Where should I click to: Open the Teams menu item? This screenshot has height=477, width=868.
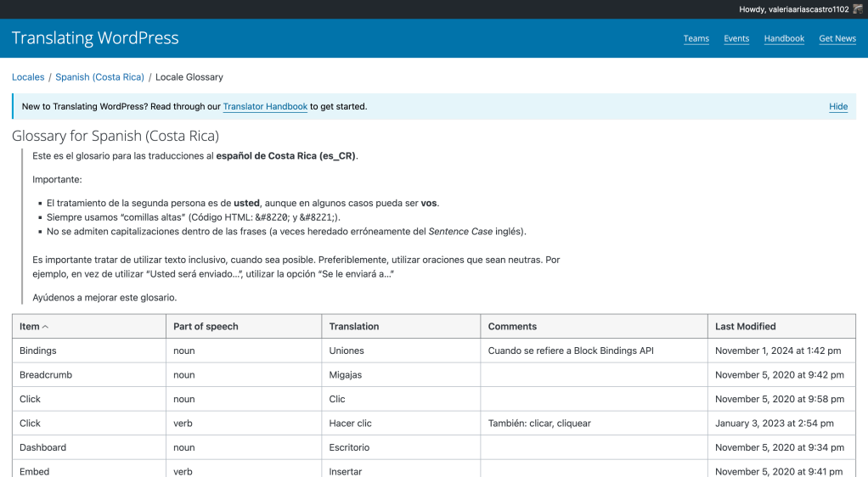696,39
